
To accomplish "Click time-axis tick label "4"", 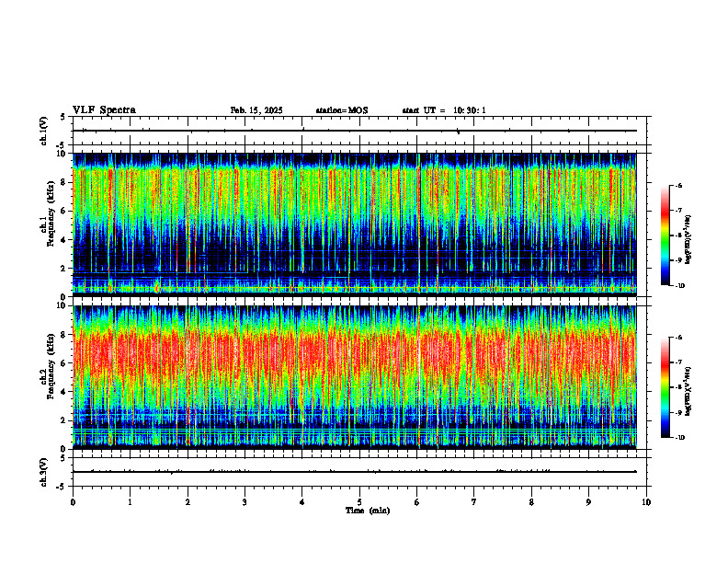I will [x=302, y=502].
